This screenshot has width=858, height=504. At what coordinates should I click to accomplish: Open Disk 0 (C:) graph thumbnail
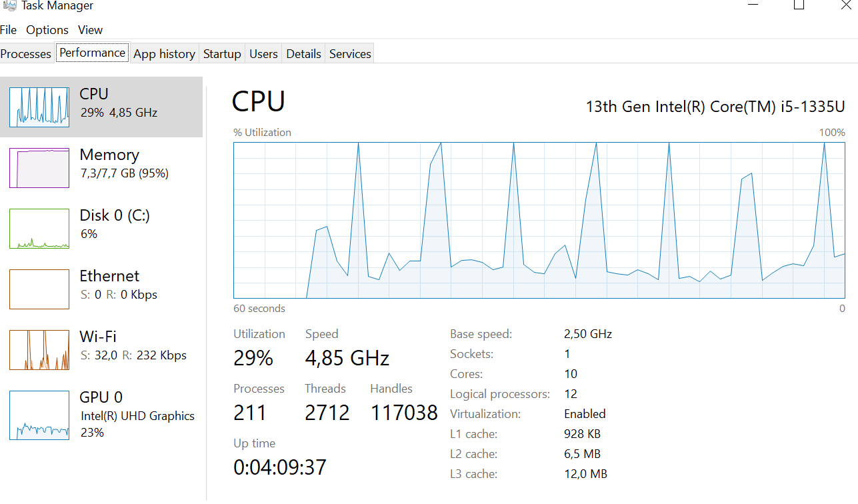click(x=39, y=229)
